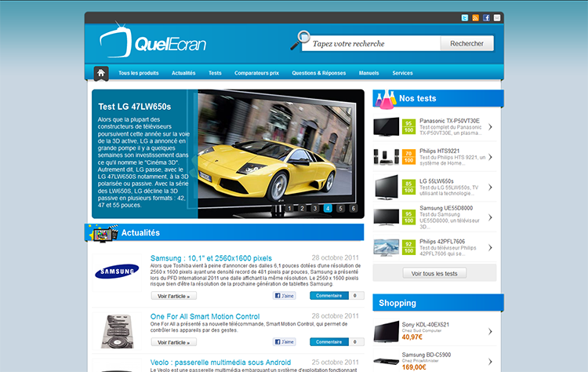Like the Samsung article with J'aime
This screenshot has height=372, width=588.
pos(285,296)
